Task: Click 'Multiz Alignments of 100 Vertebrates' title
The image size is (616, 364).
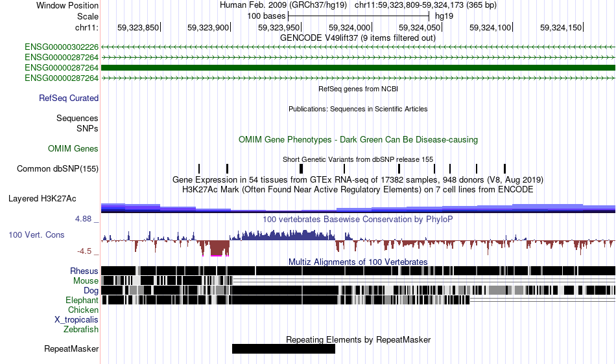Action: [358, 262]
